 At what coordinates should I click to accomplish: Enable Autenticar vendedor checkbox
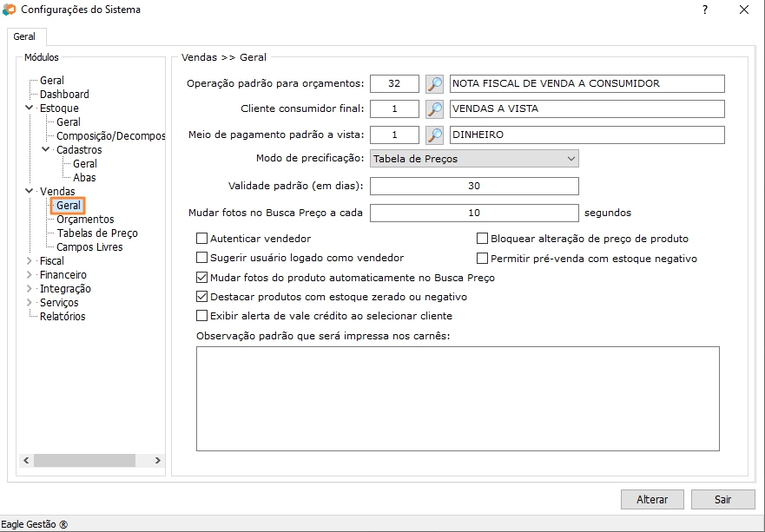point(201,239)
